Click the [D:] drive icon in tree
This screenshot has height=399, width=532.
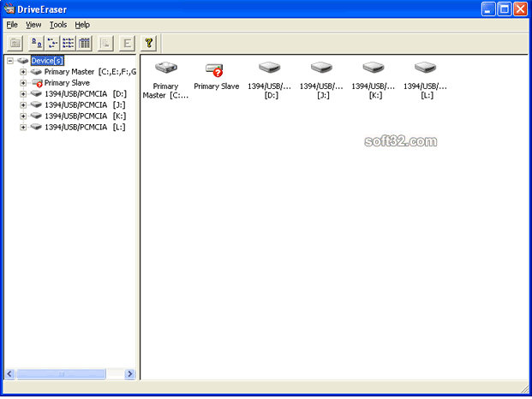pos(36,93)
